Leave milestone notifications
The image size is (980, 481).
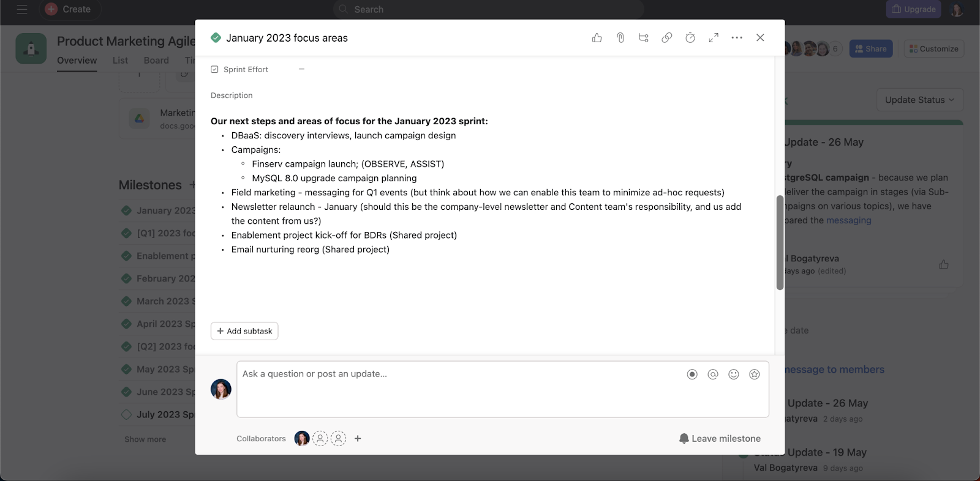click(720, 439)
